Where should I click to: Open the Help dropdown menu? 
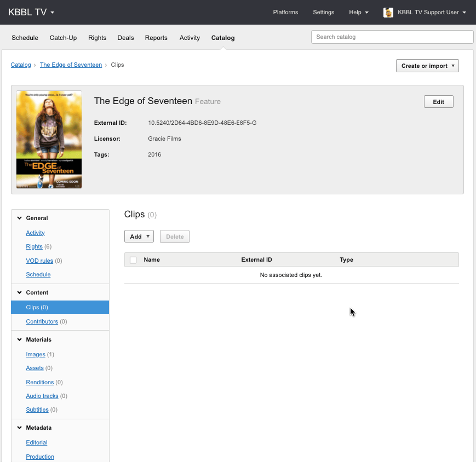tap(358, 13)
